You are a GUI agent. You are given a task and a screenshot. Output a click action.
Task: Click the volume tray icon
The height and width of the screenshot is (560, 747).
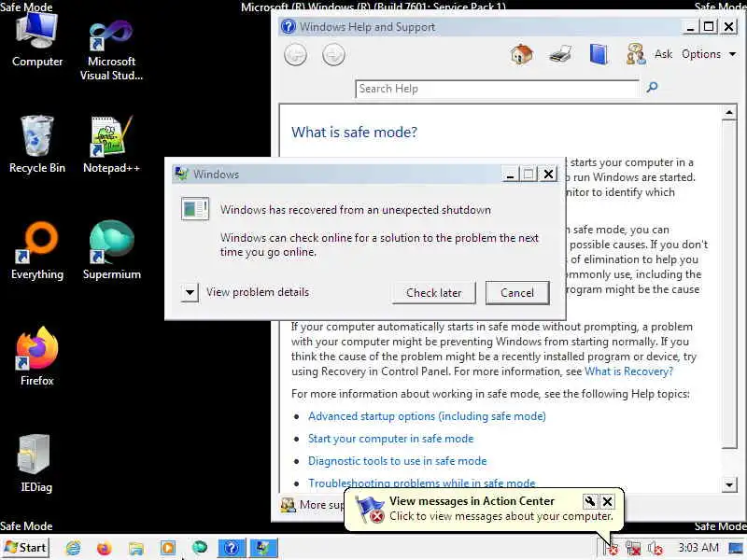click(655, 549)
